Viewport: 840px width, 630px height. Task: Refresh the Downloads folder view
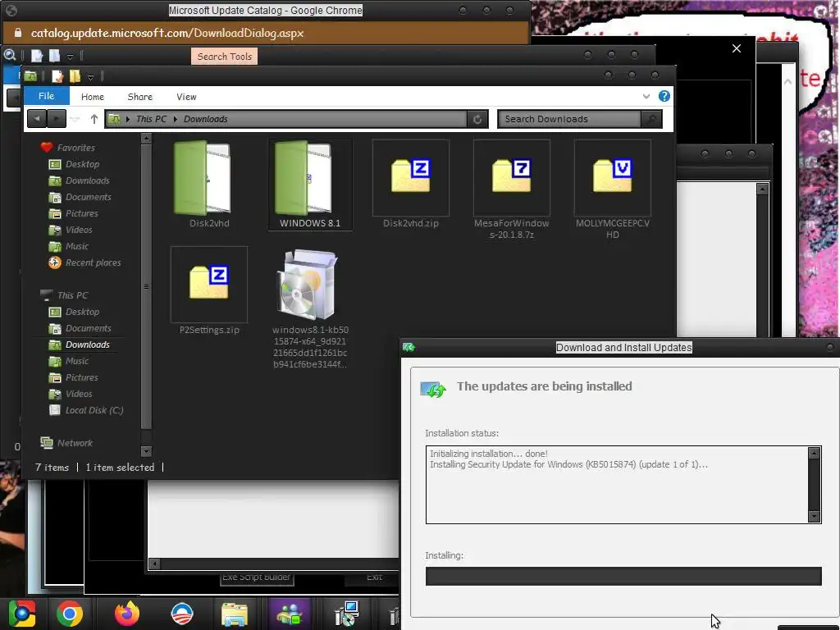477,119
